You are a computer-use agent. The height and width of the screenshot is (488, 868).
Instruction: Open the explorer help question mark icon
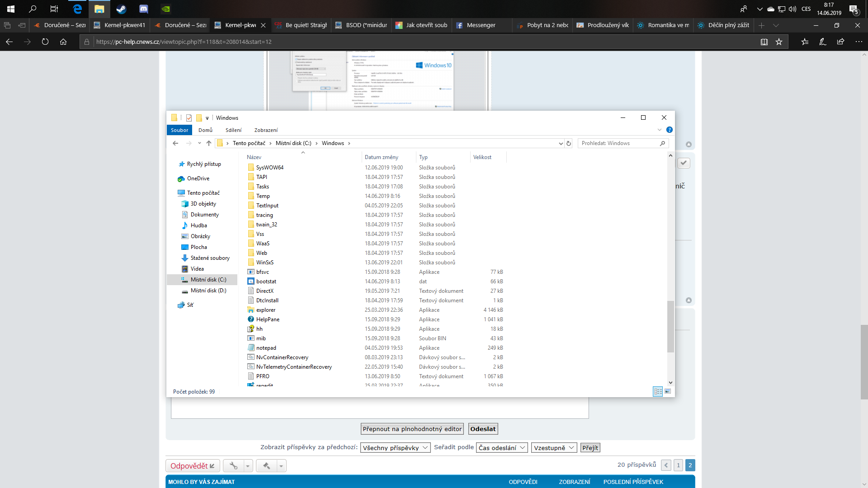coord(670,130)
